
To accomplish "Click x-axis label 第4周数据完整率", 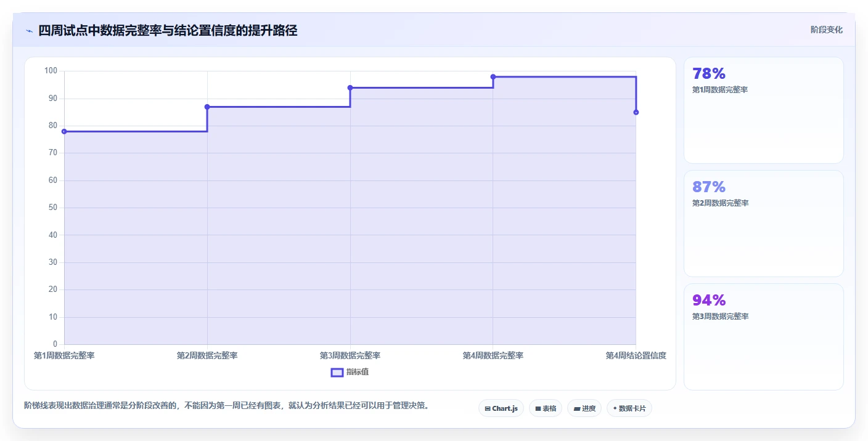I will click(x=493, y=356).
